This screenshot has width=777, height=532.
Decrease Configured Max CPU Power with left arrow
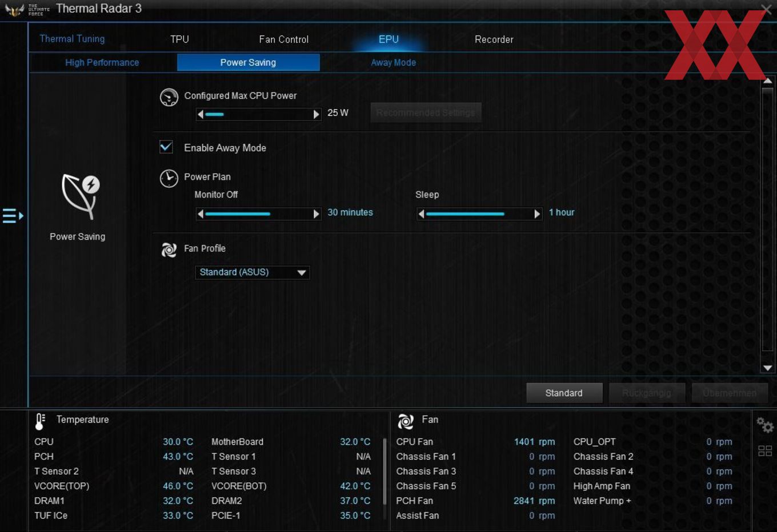tap(200, 114)
